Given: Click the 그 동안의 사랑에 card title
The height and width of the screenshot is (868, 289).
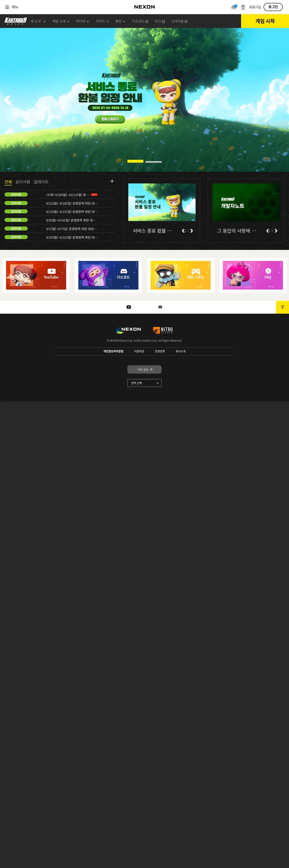Looking at the screenshot, I should (237, 231).
